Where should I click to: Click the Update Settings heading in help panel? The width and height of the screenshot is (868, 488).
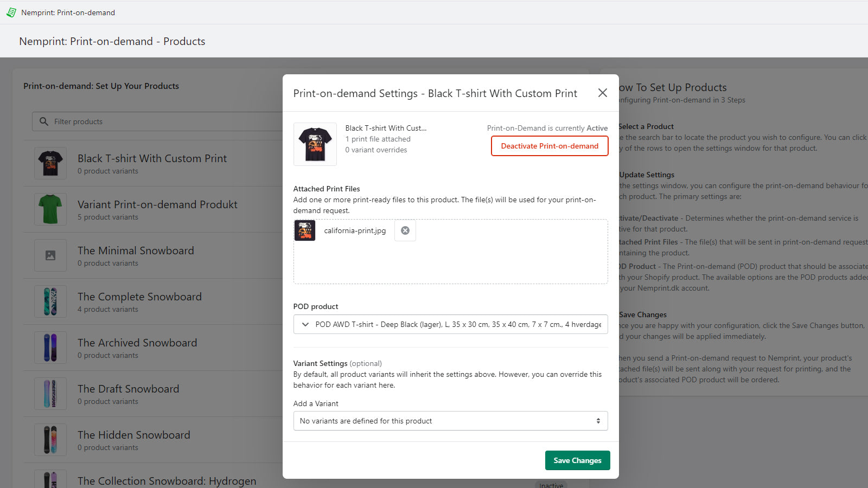pyautogui.click(x=647, y=175)
